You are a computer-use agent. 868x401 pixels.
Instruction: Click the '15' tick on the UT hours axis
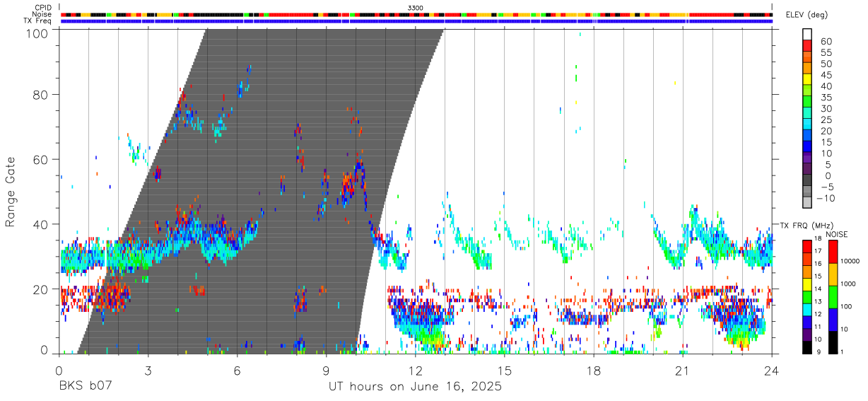click(504, 371)
